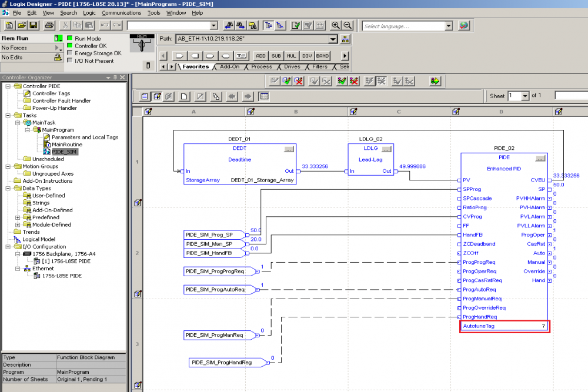Screen dimensions: 588x392
Task: Open the File menu
Action: 17,13
